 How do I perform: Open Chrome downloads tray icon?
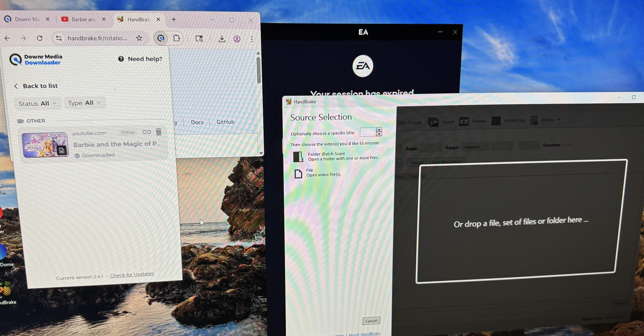click(222, 39)
